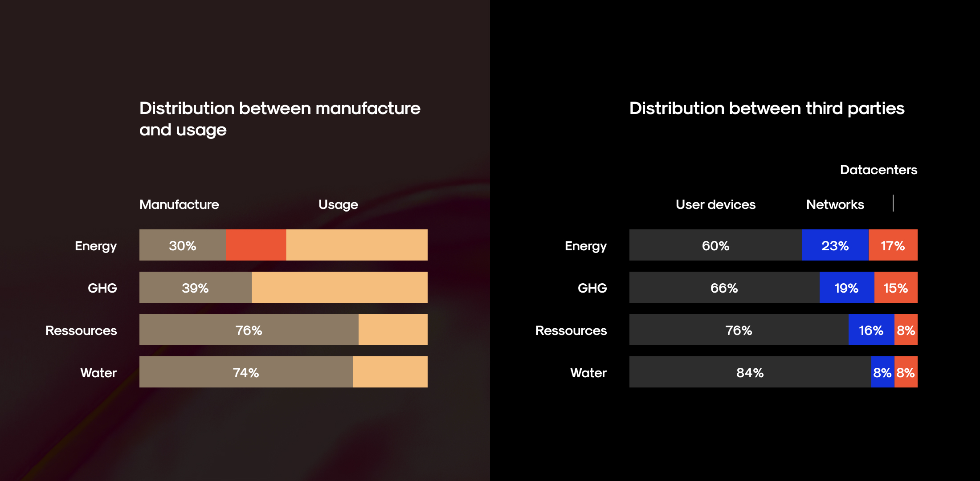This screenshot has height=481, width=980.
Task: Click the 74% Water manufacture segment
Action: 246,372
